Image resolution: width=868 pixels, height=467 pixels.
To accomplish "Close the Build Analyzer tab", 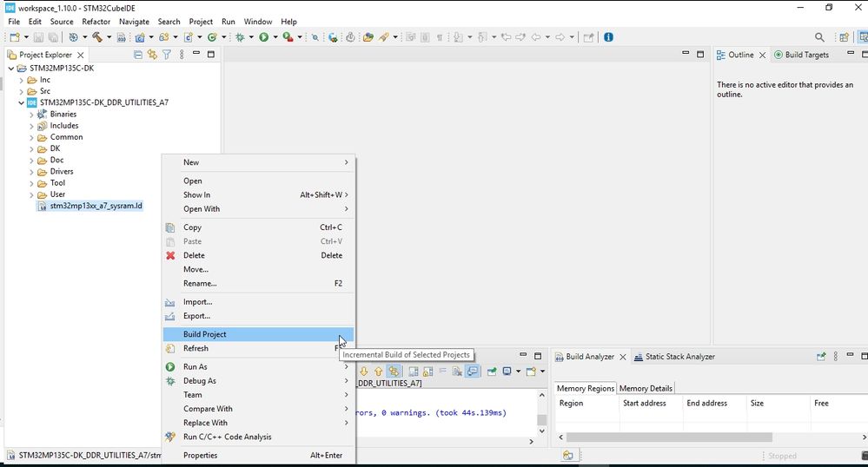I will coord(623,357).
